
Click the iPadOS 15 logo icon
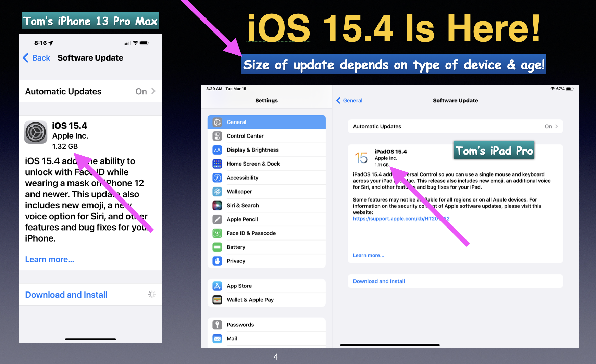click(x=361, y=158)
